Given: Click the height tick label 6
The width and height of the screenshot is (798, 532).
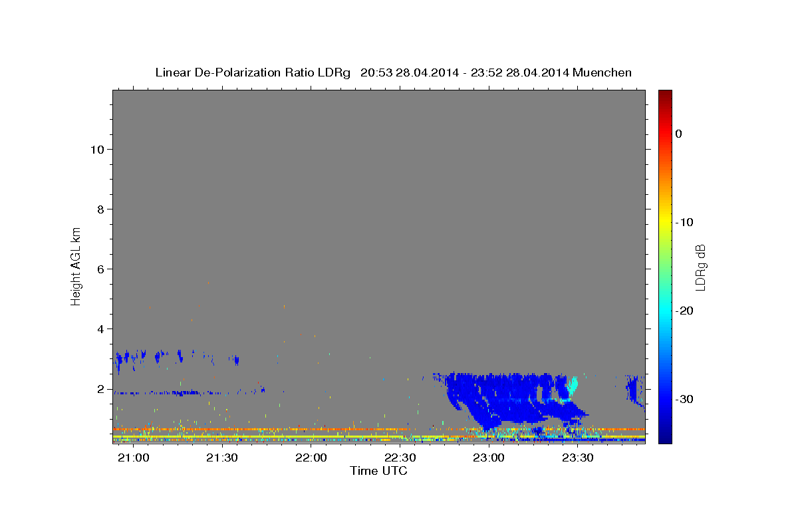Looking at the screenshot, I should coord(101,269).
